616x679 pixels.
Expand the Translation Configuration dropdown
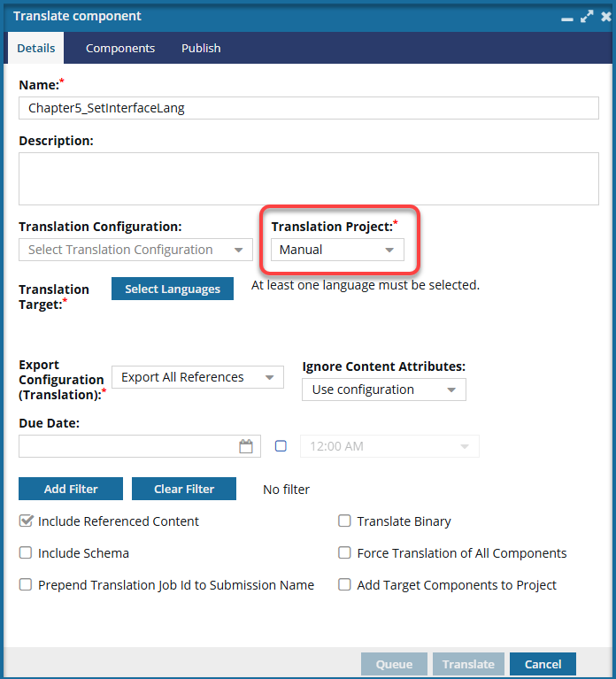135,250
